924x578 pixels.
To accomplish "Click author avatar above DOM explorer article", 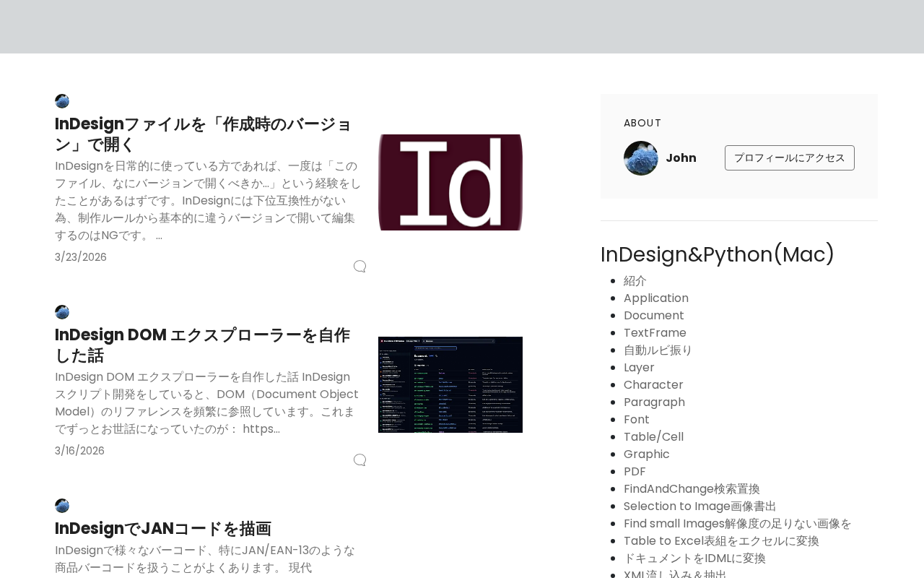I will pyautogui.click(x=62, y=312).
